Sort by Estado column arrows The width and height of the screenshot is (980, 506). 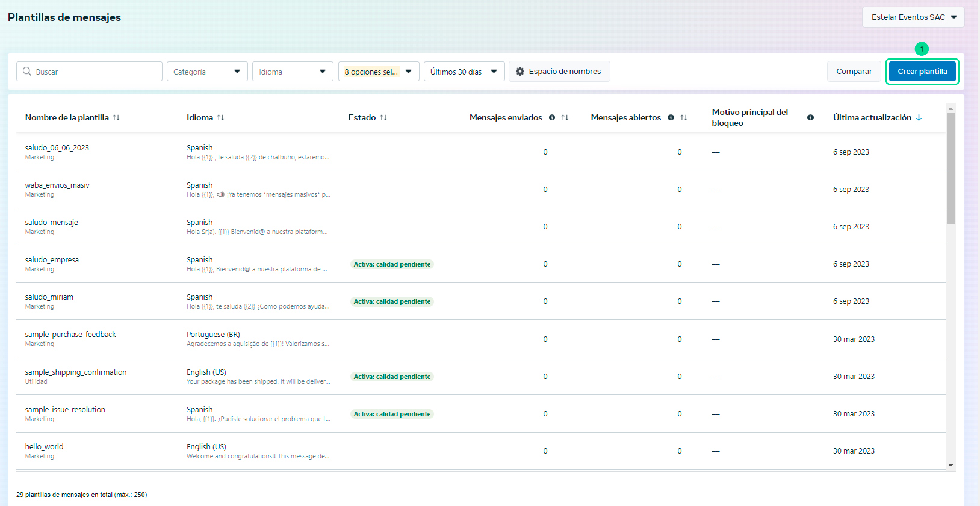(x=383, y=118)
